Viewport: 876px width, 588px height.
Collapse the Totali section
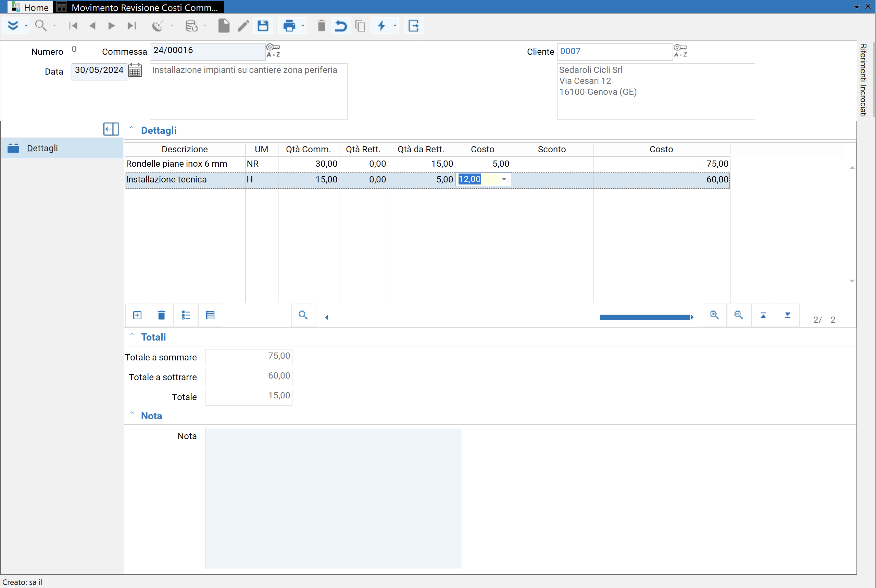click(x=132, y=335)
